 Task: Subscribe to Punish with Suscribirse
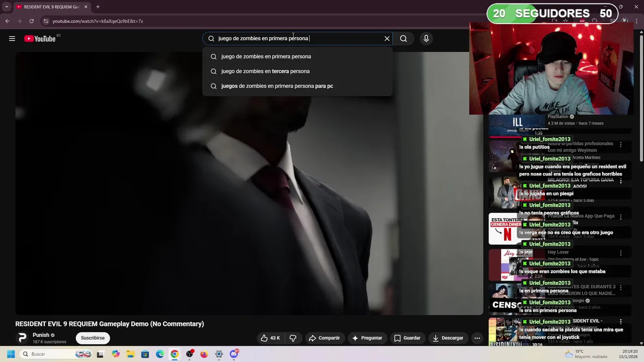pyautogui.click(x=93, y=338)
